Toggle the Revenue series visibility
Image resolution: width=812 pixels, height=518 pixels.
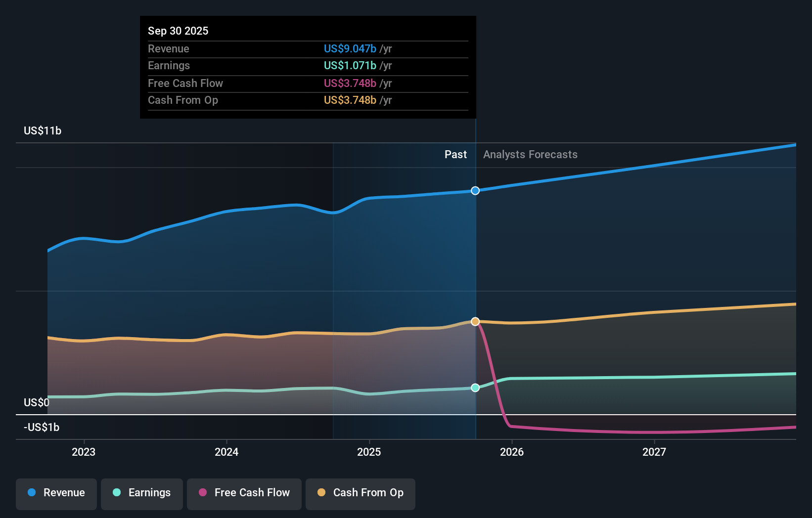pos(56,493)
